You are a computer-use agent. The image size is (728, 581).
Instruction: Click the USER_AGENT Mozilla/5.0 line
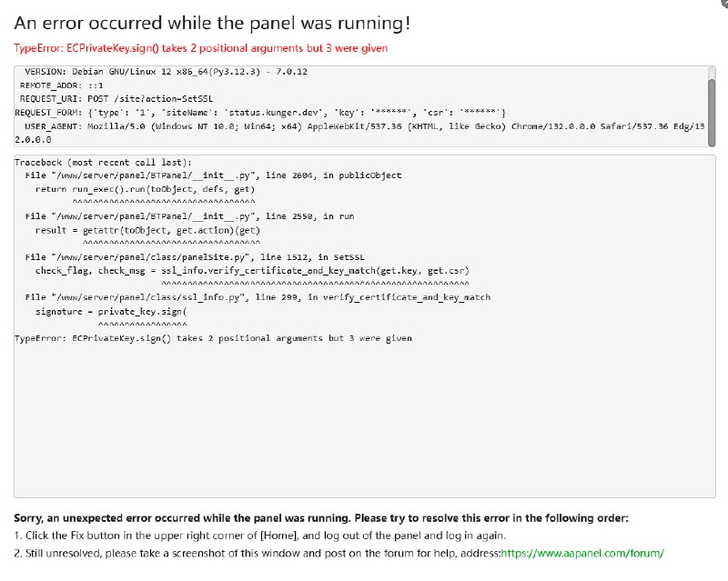click(x=359, y=126)
